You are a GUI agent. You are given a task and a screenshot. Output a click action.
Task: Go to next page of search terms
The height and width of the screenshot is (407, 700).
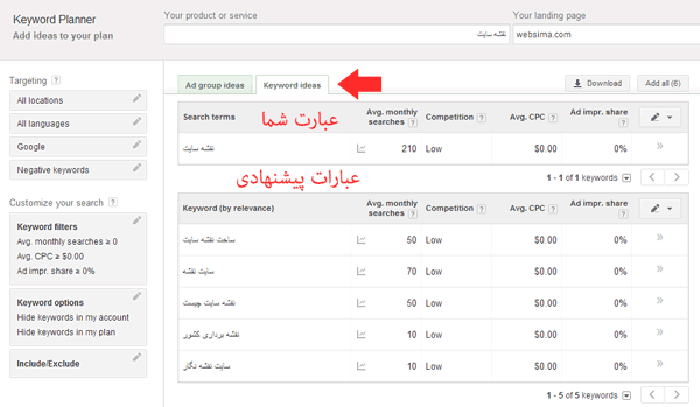coord(676,178)
